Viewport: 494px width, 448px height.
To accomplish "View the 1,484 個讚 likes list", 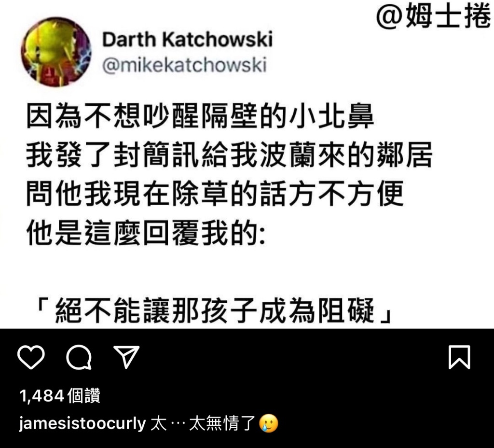I will pos(60,395).
